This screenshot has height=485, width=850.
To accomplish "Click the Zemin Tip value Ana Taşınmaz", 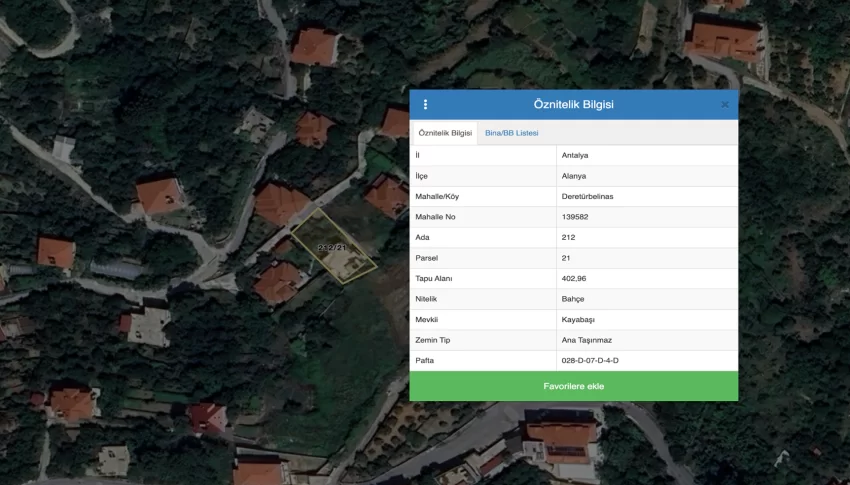I will pyautogui.click(x=586, y=340).
